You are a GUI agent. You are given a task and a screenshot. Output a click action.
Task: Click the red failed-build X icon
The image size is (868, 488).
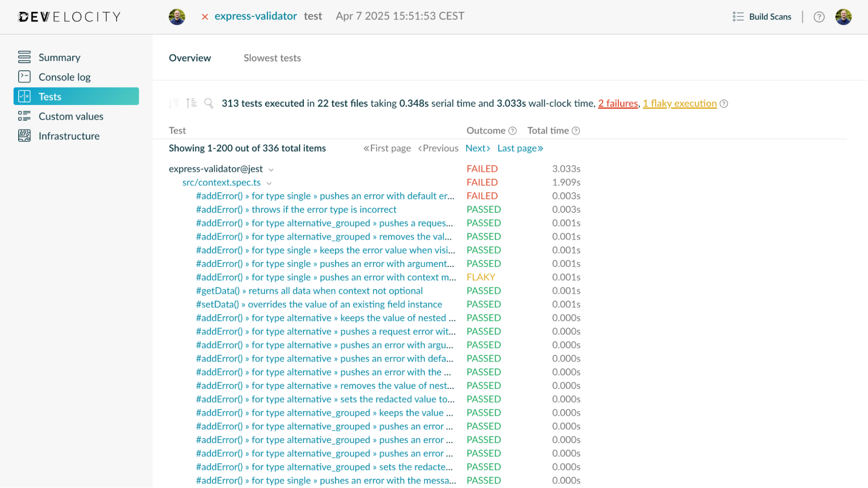[x=205, y=16]
